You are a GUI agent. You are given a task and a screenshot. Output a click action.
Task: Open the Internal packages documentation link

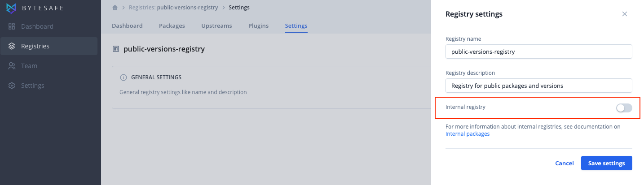468,134
